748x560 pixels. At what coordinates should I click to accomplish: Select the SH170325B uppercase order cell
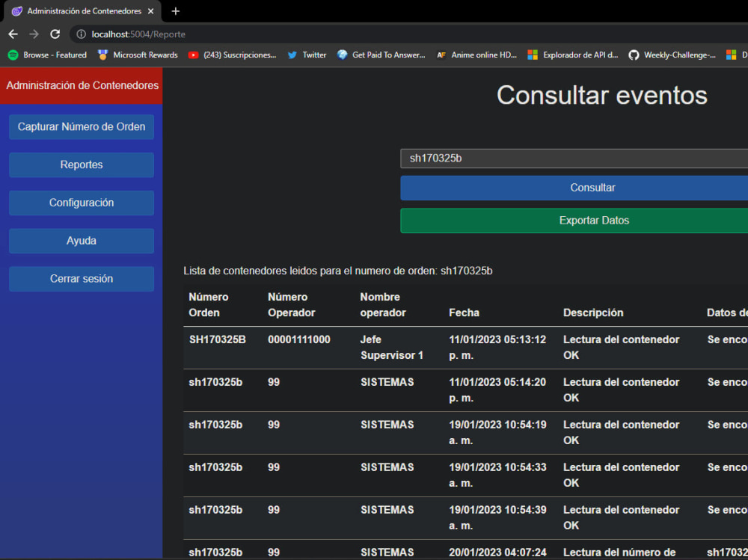[218, 339]
